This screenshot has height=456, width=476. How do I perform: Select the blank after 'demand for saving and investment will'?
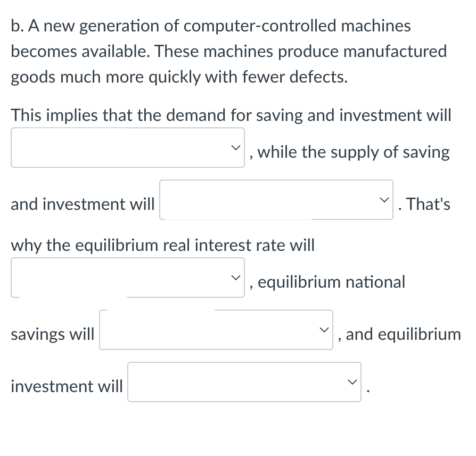pos(128,148)
